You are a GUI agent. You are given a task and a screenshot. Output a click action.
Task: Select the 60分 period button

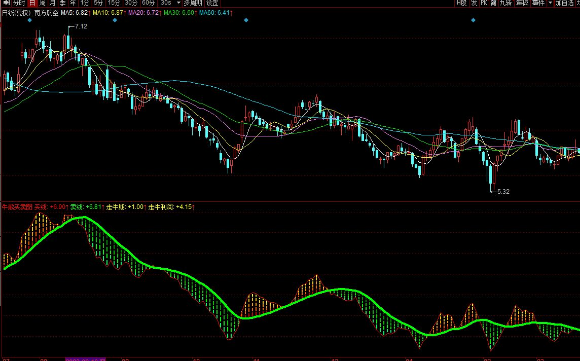click(x=148, y=3)
